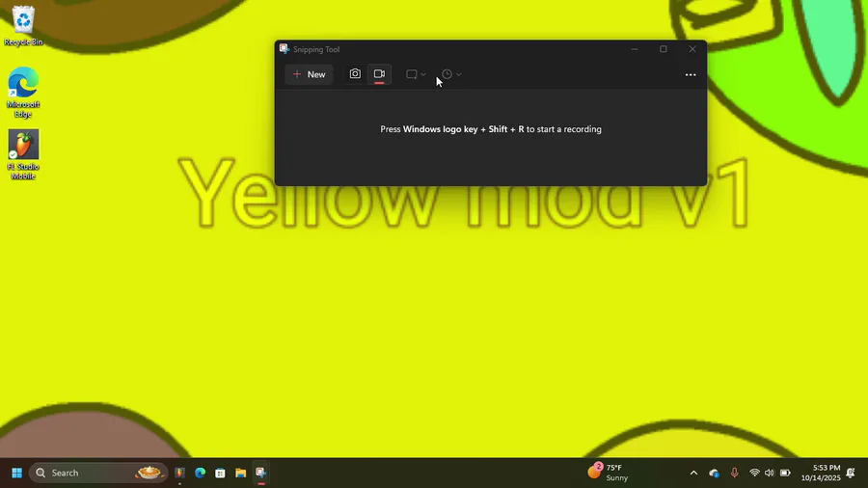
Task: Click the Snipping Tool taskbar icon
Action: (260, 474)
